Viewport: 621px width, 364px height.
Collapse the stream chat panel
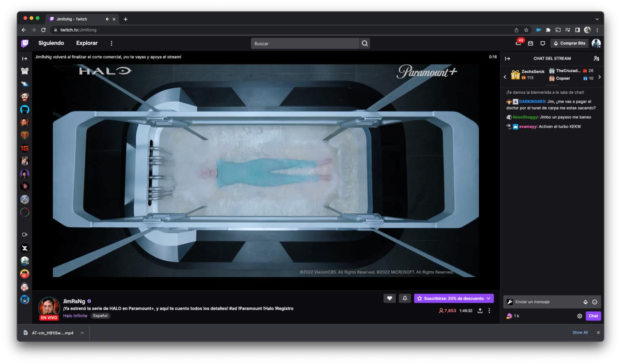(x=508, y=59)
